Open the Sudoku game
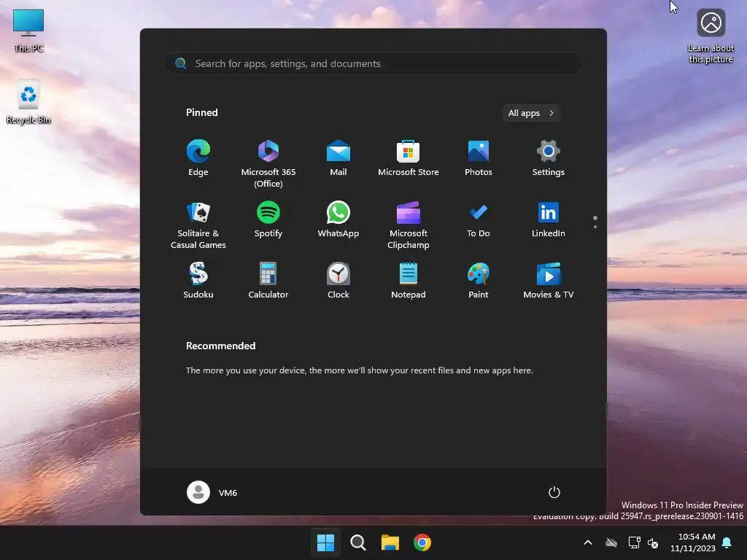747x560 pixels. click(198, 281)
